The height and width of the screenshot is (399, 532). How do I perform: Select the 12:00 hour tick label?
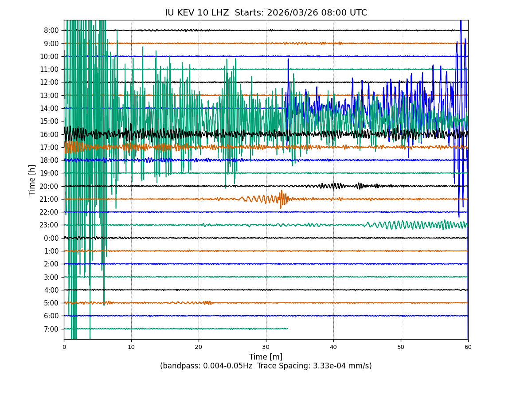[x=50, y=82]
